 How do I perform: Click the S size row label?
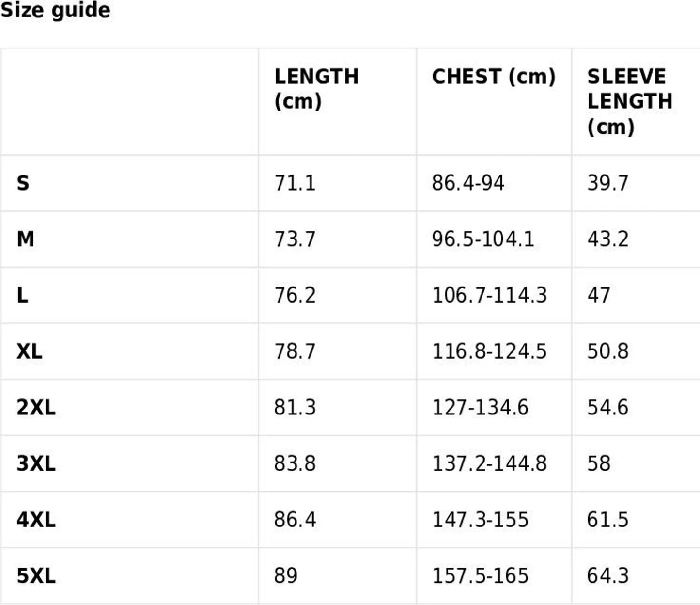click(x=23, y=183)
